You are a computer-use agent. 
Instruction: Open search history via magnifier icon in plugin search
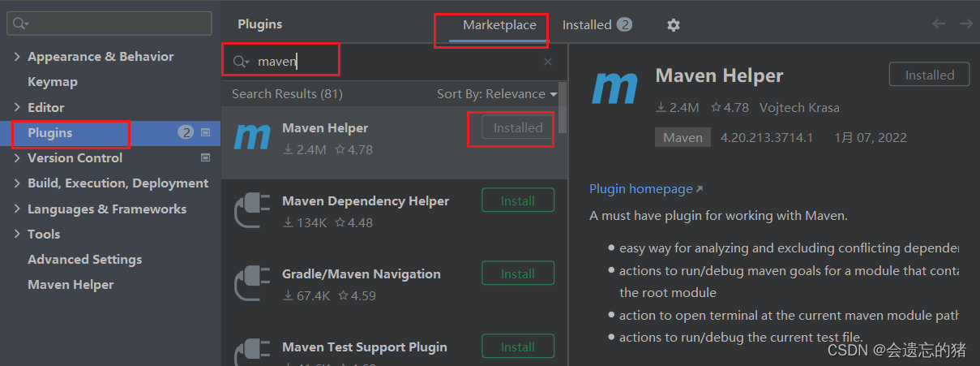pos(241,62)
